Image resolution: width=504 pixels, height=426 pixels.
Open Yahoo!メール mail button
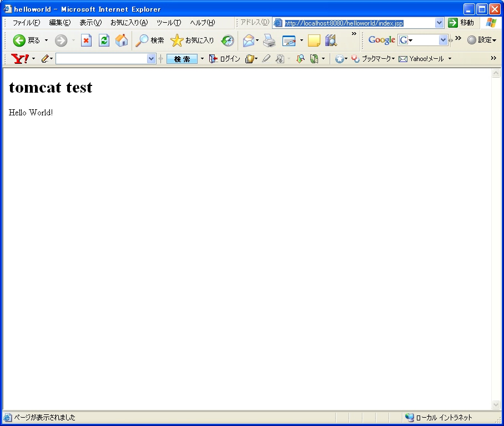(421, 59)
